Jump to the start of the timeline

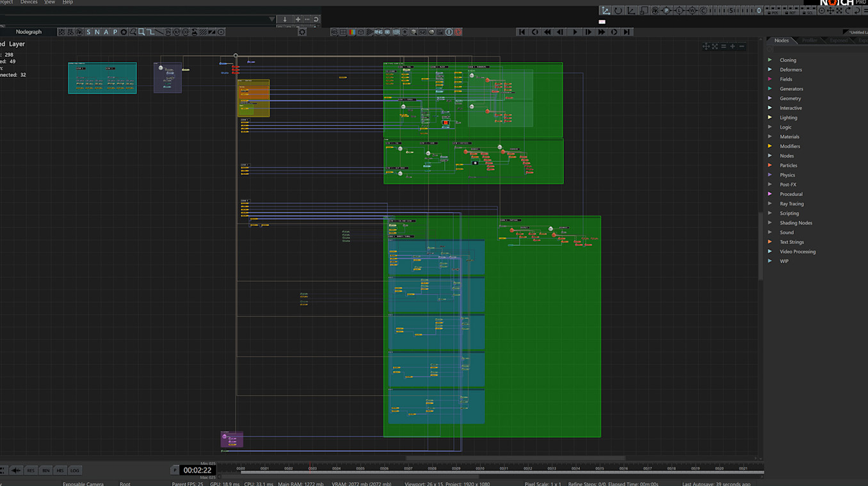tap(522, 32)
